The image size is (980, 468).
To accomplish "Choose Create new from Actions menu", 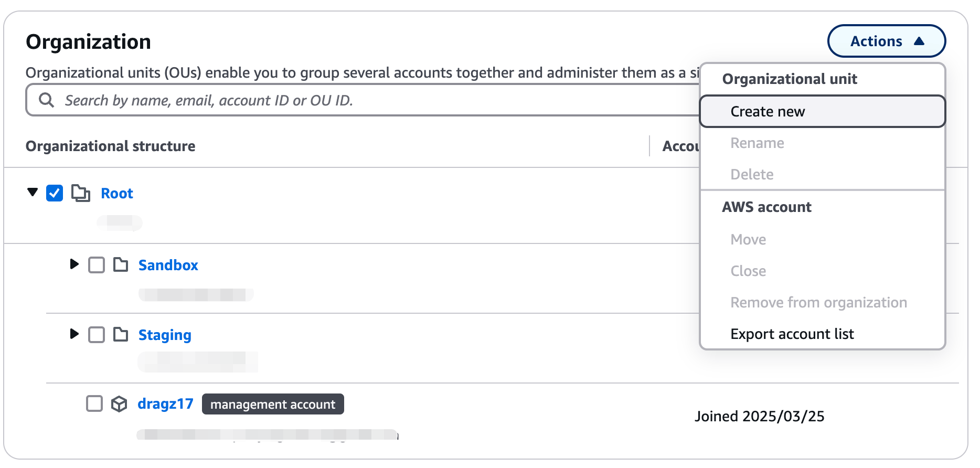I will 822,111.
